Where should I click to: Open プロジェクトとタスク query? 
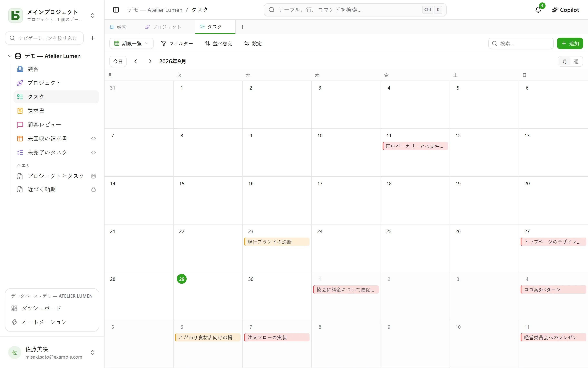pyautogui.click(x=56, y=176)
